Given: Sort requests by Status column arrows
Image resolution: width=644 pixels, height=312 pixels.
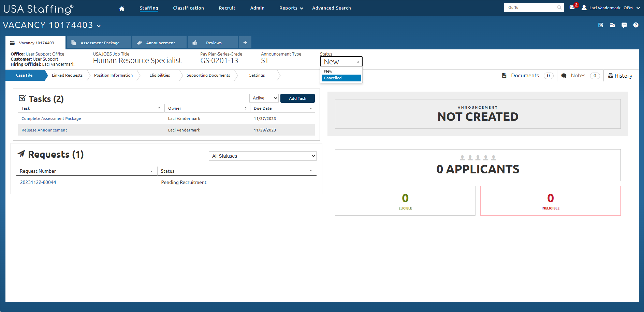Looking at the screenshot, I should point(311,171).
